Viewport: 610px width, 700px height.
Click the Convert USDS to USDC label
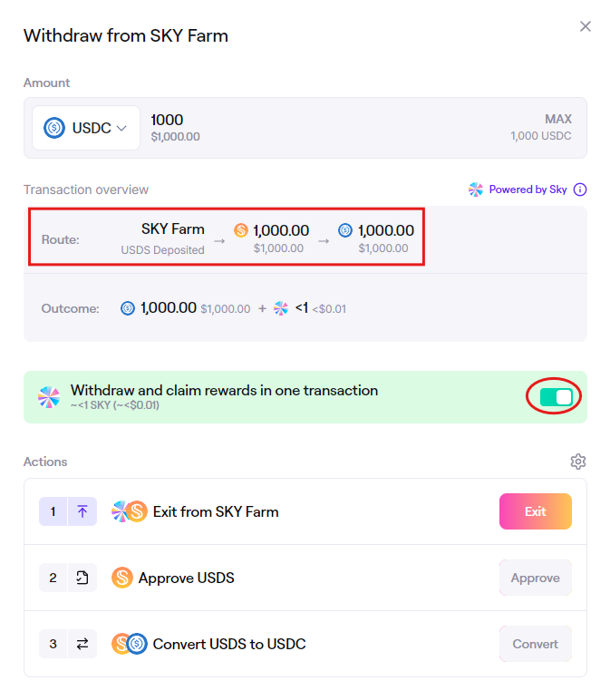[229, 644]
